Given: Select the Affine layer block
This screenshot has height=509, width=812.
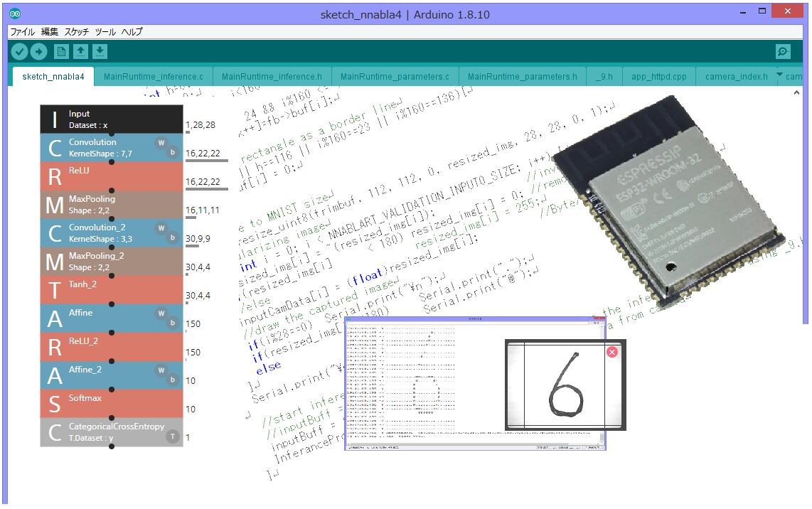Looking at the screenshot, I should pyautogui.click(x=112, y=318).
